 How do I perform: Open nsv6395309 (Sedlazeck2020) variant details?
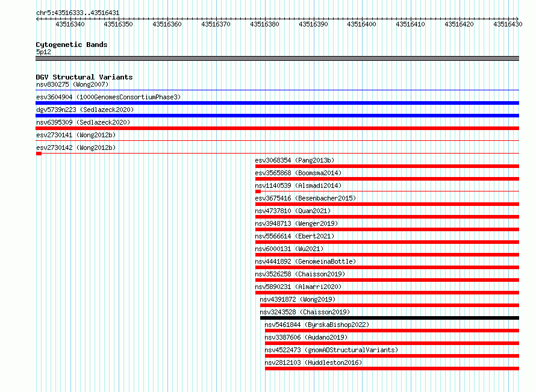[83, 122]
